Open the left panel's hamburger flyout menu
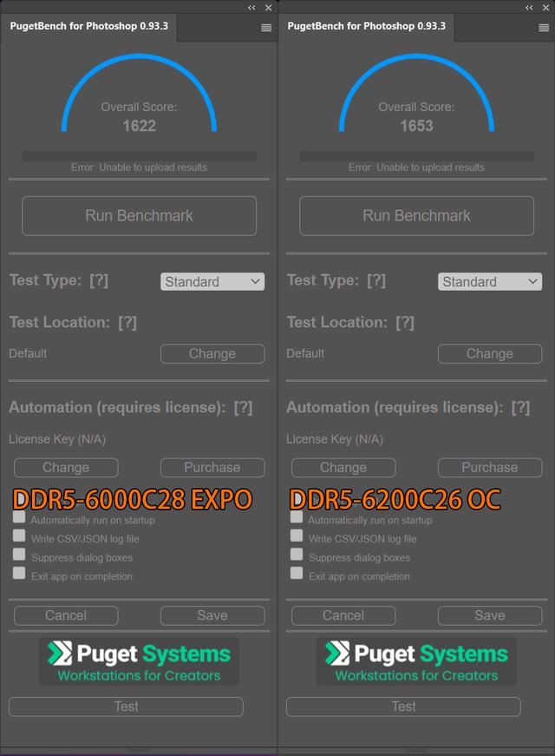This screenshot has height=756, width=555. tap(266, 28)
